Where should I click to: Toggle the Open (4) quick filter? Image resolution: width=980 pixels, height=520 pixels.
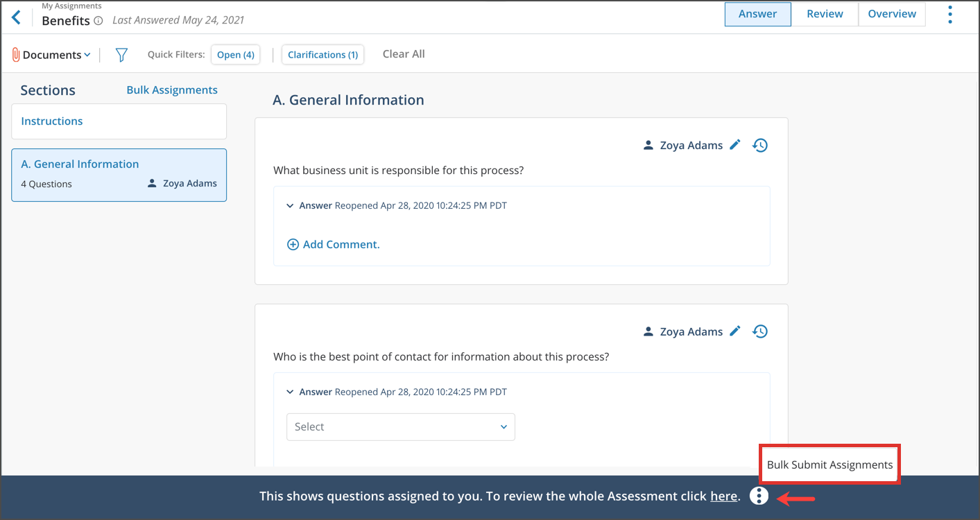(x=236, y=55)
